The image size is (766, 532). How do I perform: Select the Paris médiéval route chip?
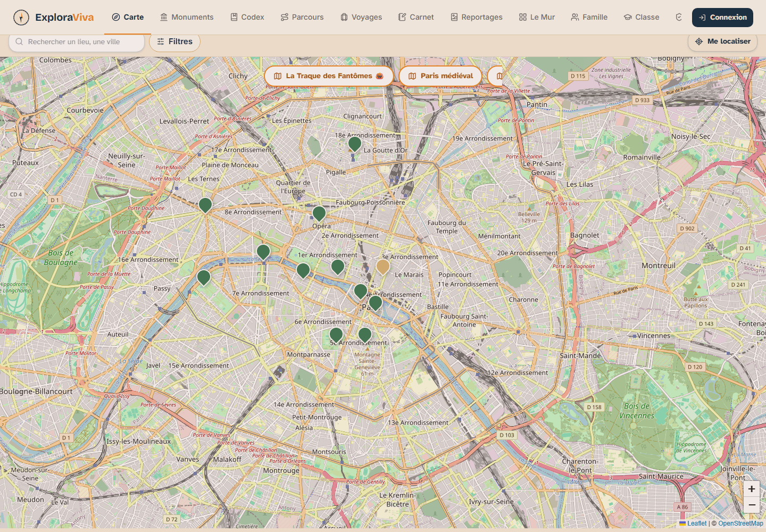(x=440, y=76)
